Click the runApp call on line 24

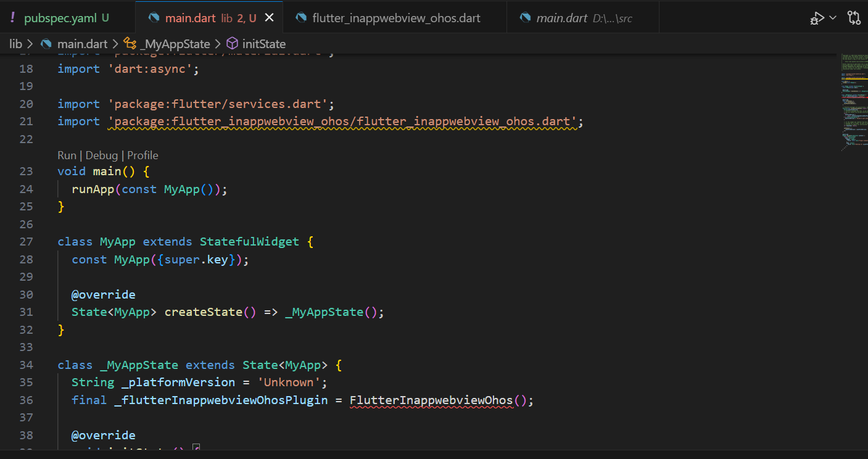click(93, 189)
